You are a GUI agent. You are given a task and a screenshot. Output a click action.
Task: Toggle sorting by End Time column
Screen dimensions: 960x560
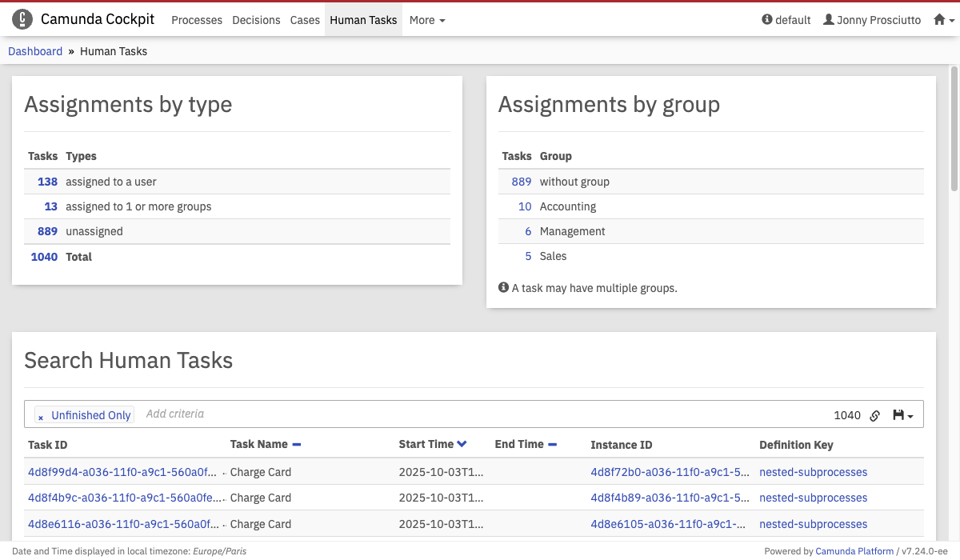tap(552, 444)
